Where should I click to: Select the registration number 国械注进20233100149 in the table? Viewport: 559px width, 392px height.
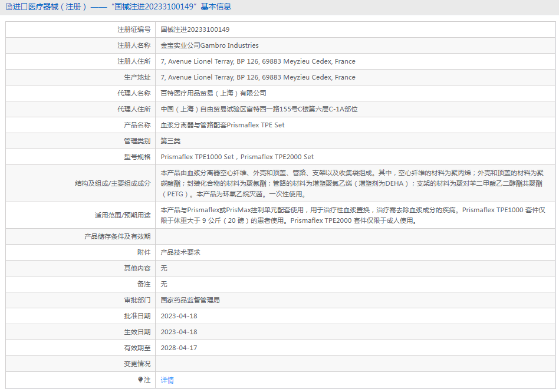click(x=195, y=29)
